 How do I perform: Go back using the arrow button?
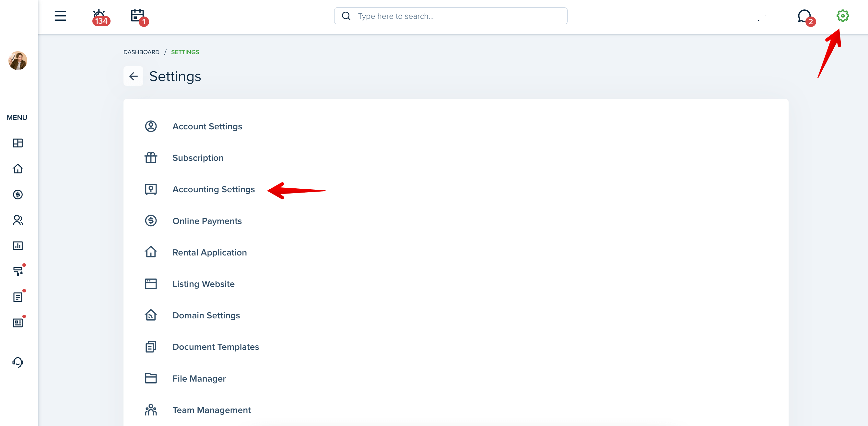coord(134,76)
